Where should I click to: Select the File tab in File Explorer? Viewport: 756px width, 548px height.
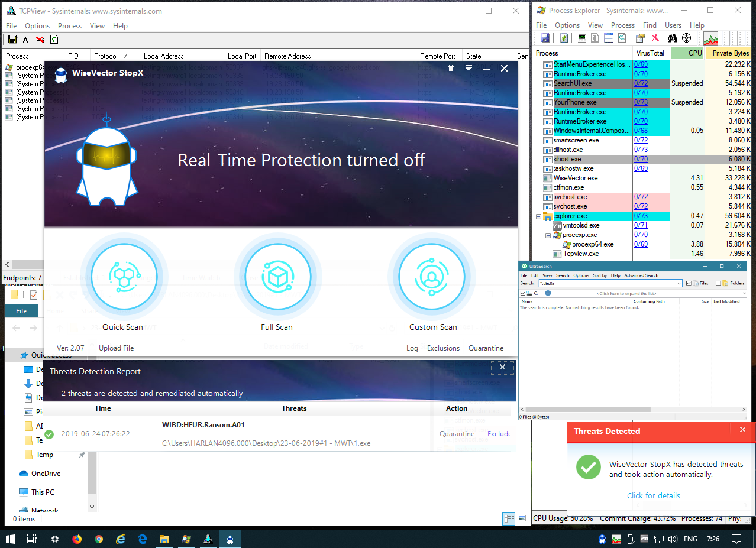(x=21, y=311)
